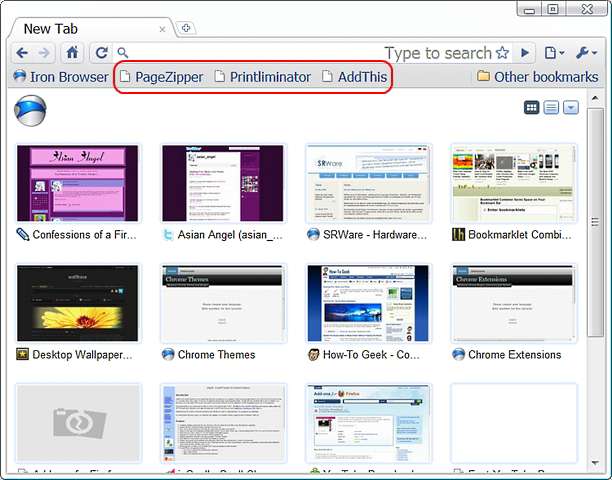Open the Other bookmarks folder
The image size is (612, 480).
[x=537, y=77]
